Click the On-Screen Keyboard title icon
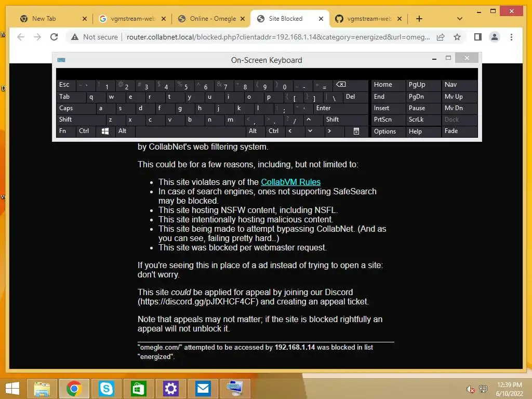This screenshot has height=399, width=532. coord(61,60)
